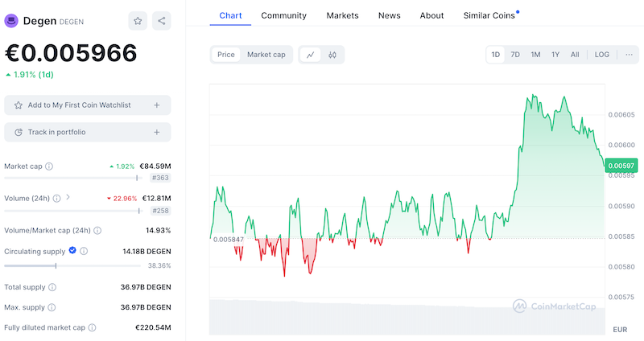Set chart range to 1Y
The image size is (644, 341).
pyautogui.click(x=555, y=55)
